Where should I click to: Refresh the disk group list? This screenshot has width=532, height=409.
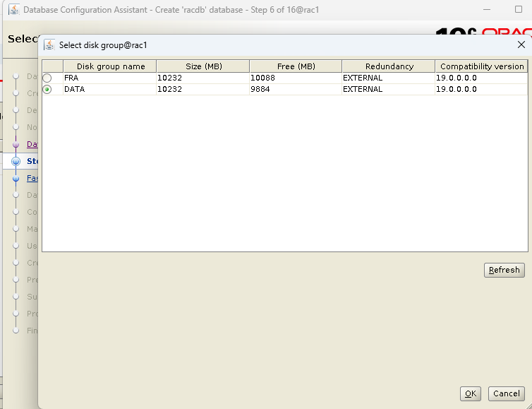click(x=504, y=270)
